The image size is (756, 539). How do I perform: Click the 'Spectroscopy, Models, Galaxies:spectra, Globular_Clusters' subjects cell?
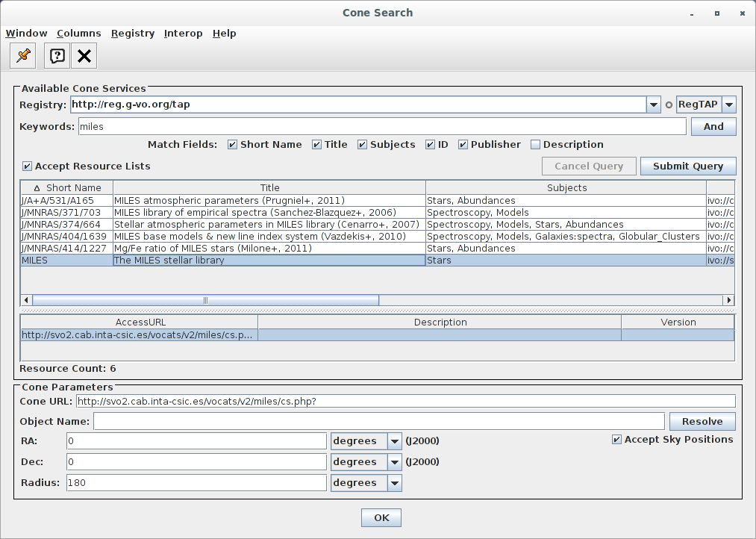566,237
